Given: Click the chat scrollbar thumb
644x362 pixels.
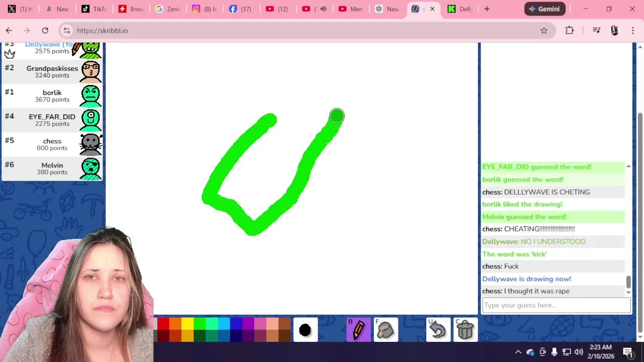Looking at the screenshot, I should coord(628,282).
